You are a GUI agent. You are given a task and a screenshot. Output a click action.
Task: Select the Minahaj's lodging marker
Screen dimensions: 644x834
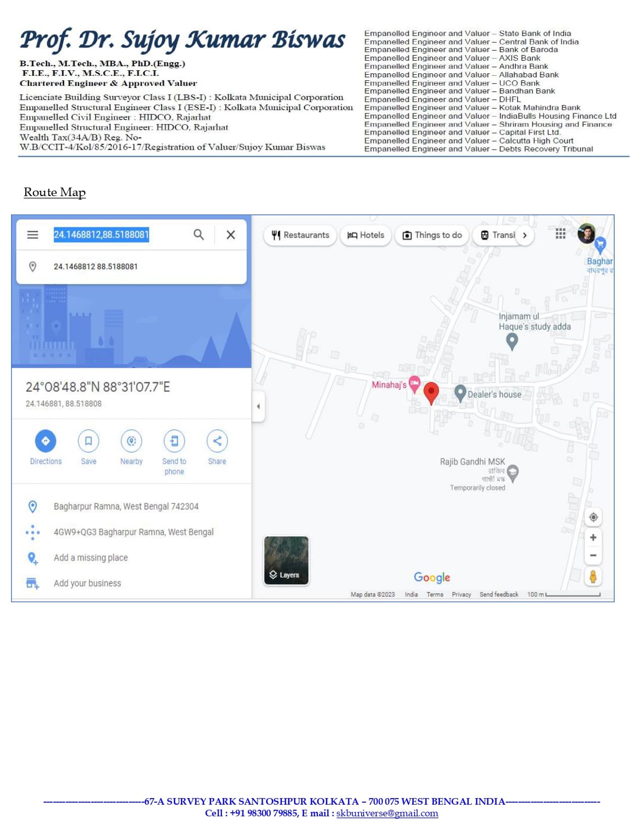tap(414, 384)
